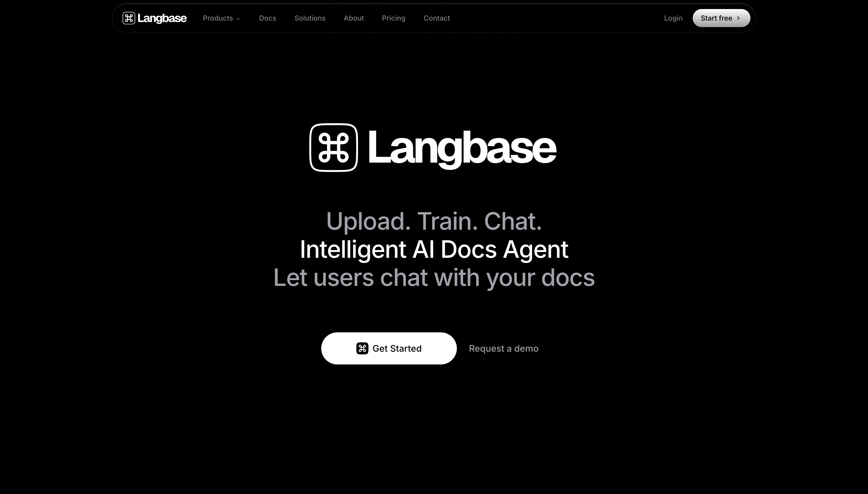Click the Langbase logo in navbar
Viewport: 868px width, 494px height.
click(x=154, y=18)
